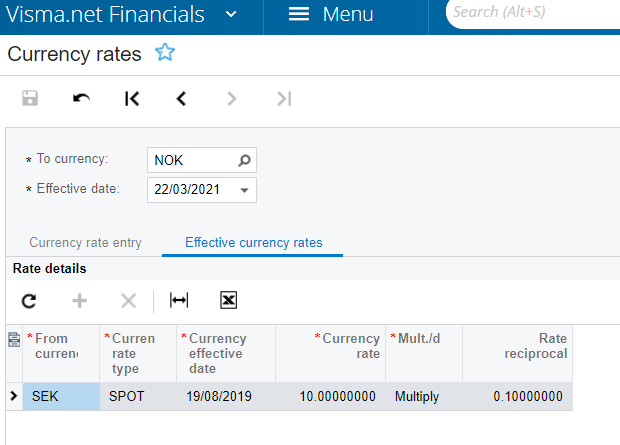Sort by Mult./d column header

424,353
